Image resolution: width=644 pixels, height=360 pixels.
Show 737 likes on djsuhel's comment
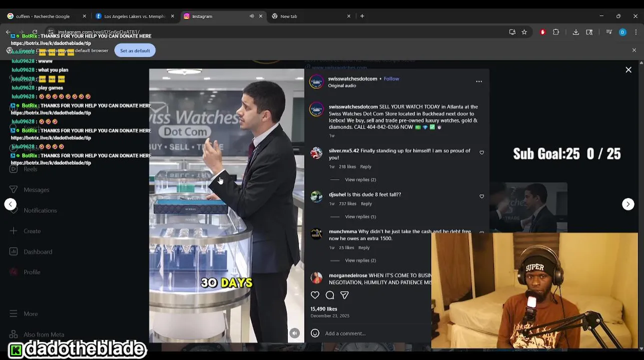[x=348, y=203]
